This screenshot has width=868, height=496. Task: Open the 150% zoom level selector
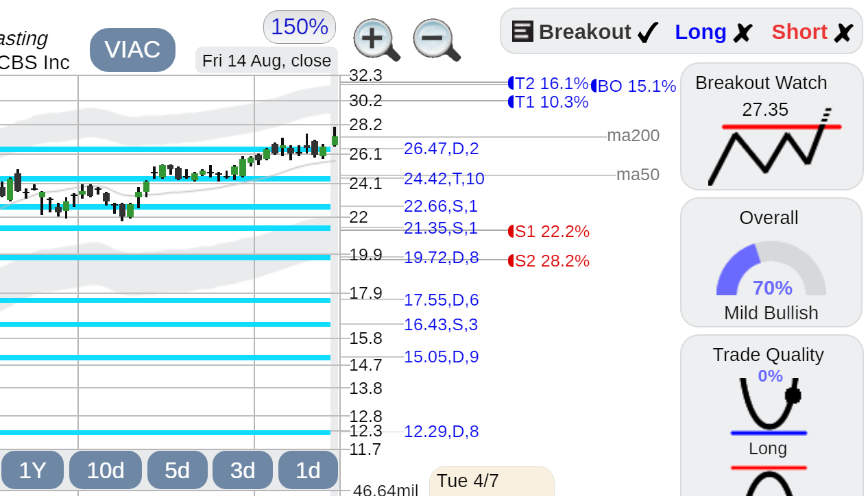pos(300,27)
